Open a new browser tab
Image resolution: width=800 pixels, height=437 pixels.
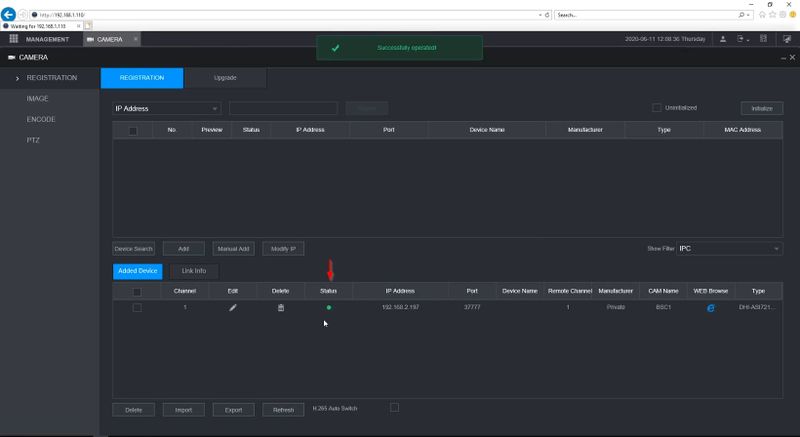pos(88,25)
